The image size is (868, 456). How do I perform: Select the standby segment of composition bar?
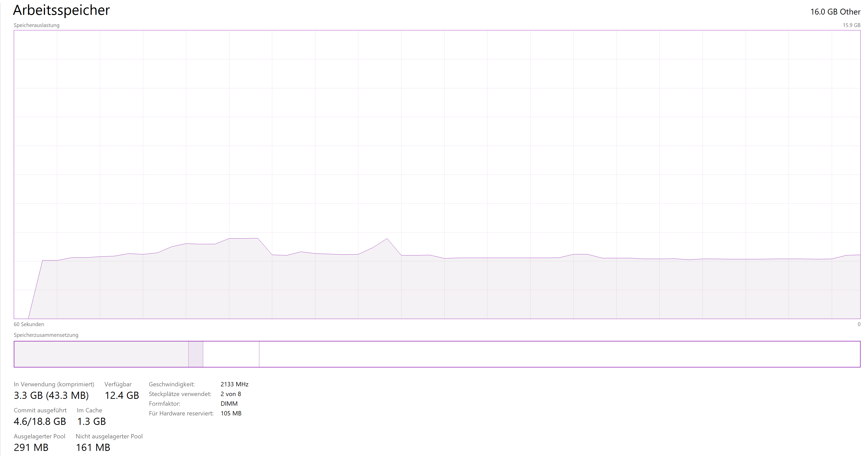tap(231, 354)
